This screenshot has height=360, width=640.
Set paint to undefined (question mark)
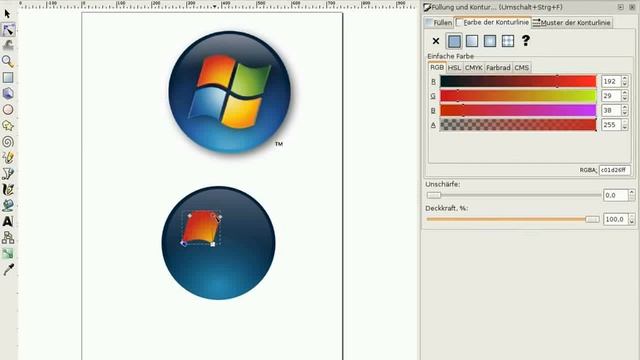point(526,40)
